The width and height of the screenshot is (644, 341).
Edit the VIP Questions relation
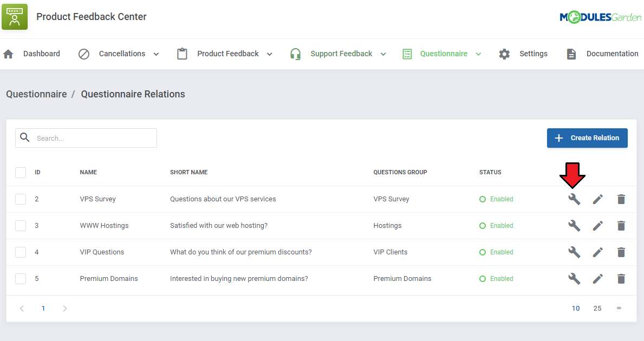(598, 252)
